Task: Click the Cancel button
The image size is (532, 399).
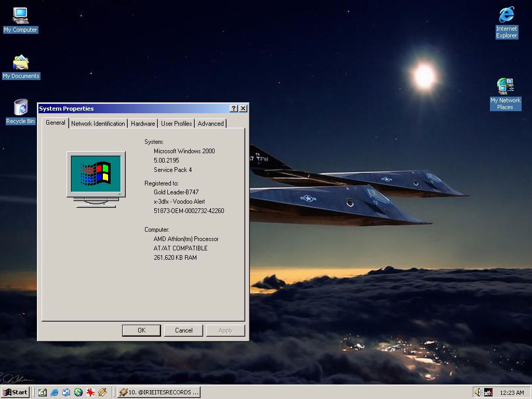Action: click(x=183, y=330)
